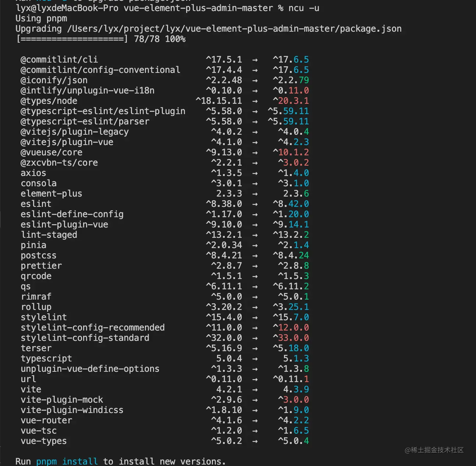Click '@vitejs/plugin-vue' package name
476x466 pixels.
coord(67,142)
